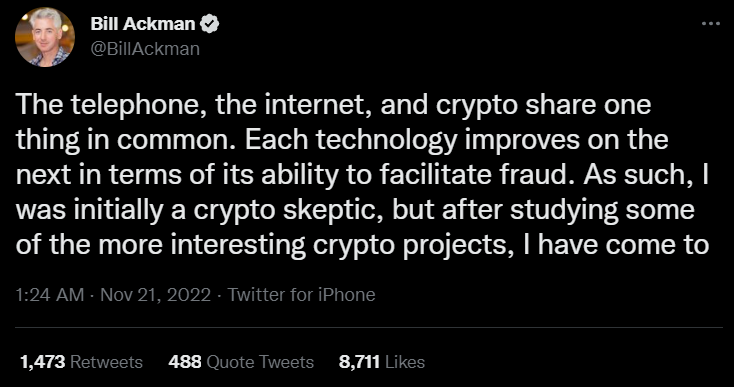Click the Likes label in stats
Screen dimensions: 734x387
point(404,362)
